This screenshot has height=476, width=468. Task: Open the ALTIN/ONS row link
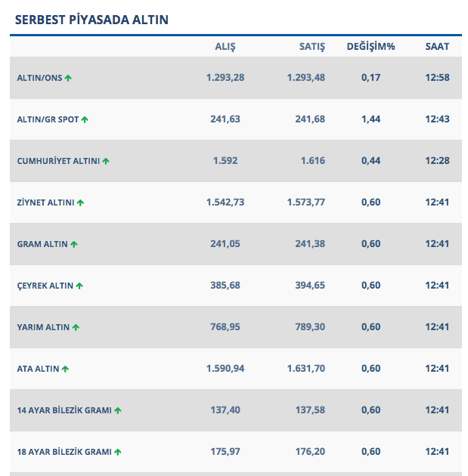coord(39,78)
